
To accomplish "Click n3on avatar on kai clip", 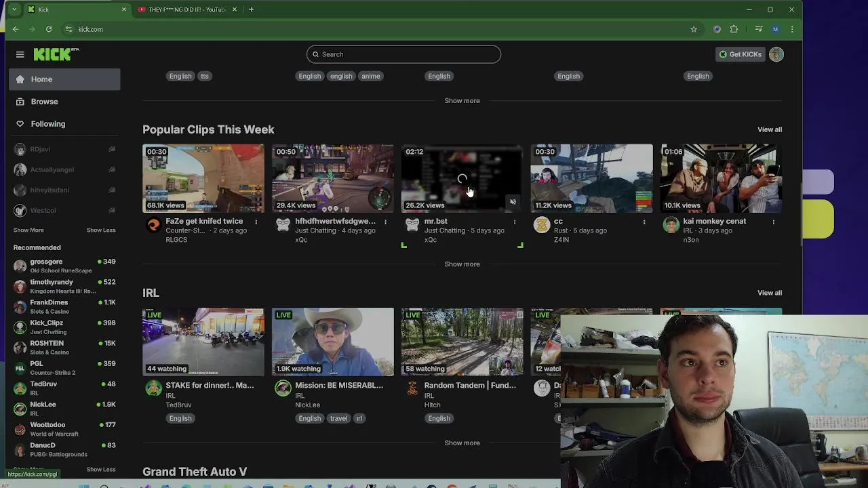I will click(671, 225).
